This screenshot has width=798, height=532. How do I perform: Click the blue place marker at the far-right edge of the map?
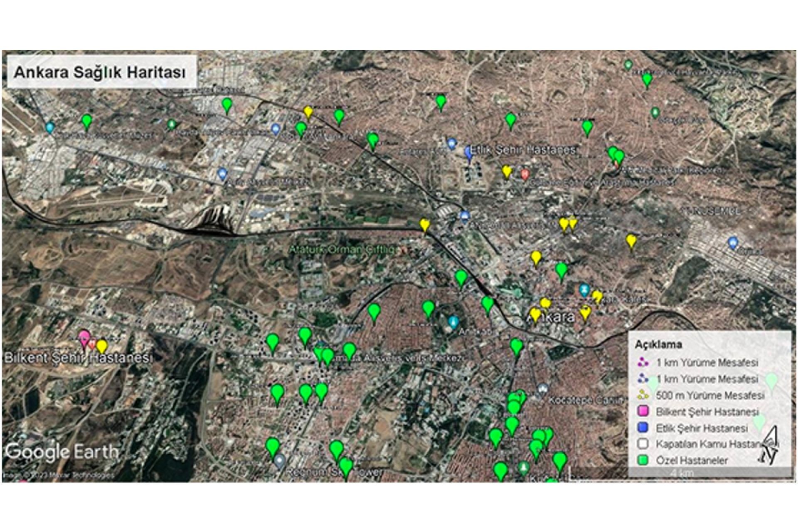pos(733,243)
